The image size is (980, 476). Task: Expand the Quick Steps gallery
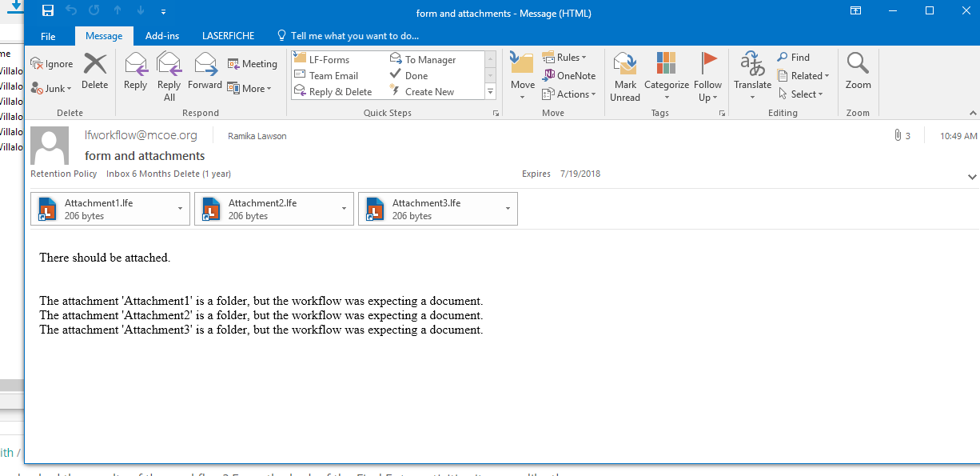[490, 92]
